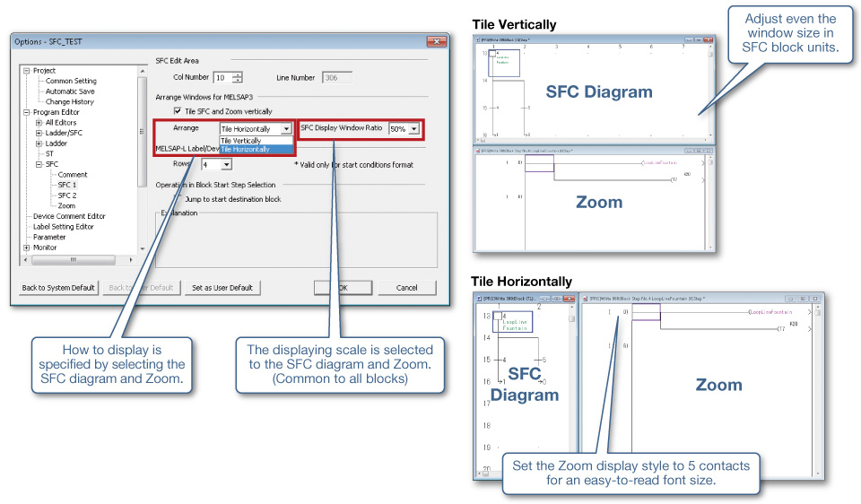Image resolution: width=861 pixels, height=504 pixels.
Task: Open the Device Comment Editor settings
Action: (x=69, y=216)
